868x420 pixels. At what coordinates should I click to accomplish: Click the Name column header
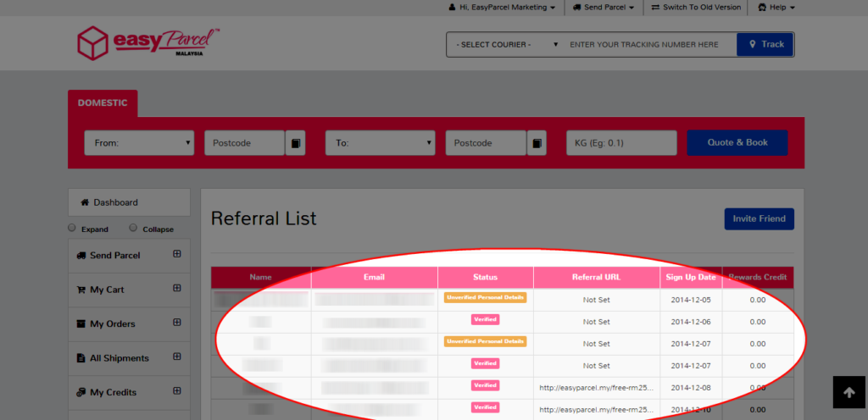pos(261,278)
